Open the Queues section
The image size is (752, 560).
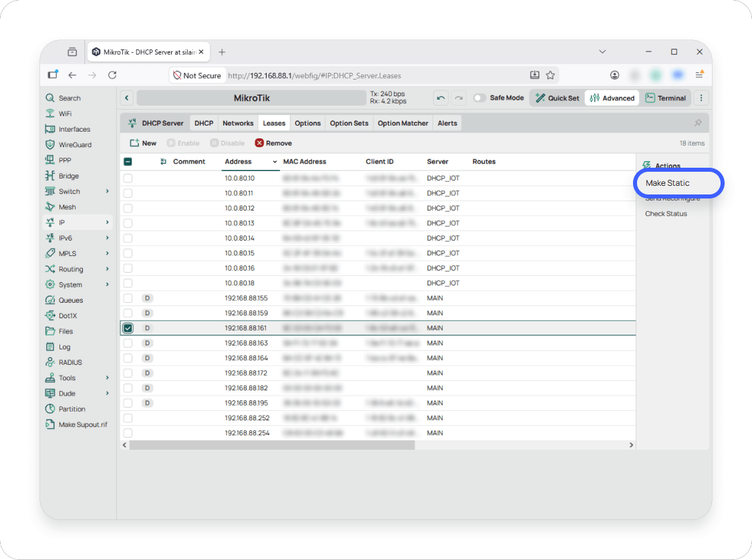tap(64, 300)
